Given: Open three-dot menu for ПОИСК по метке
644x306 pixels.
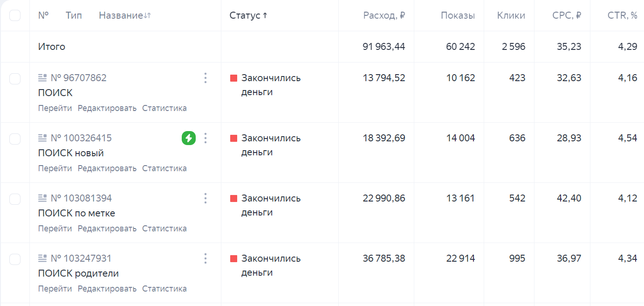Looking at the screenshot, I should pos(205,198).
